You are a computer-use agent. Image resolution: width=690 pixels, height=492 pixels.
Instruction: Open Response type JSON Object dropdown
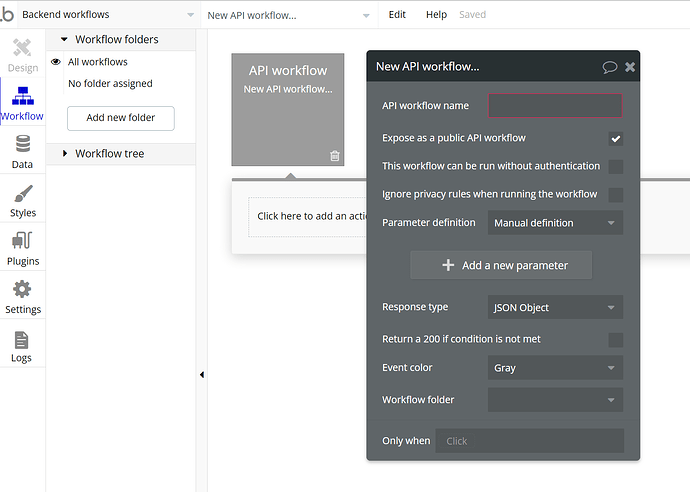[x=555, y=307]
